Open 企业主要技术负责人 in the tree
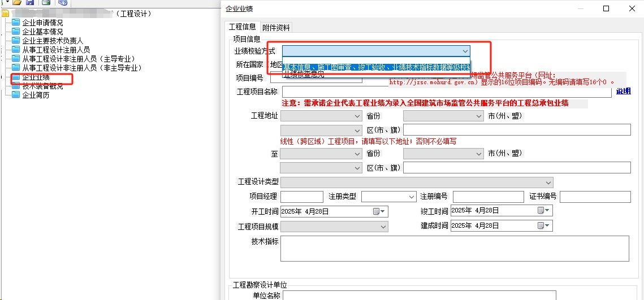This screenshot has height=300, width=644. pyautogui.click(x=52, y=41)
